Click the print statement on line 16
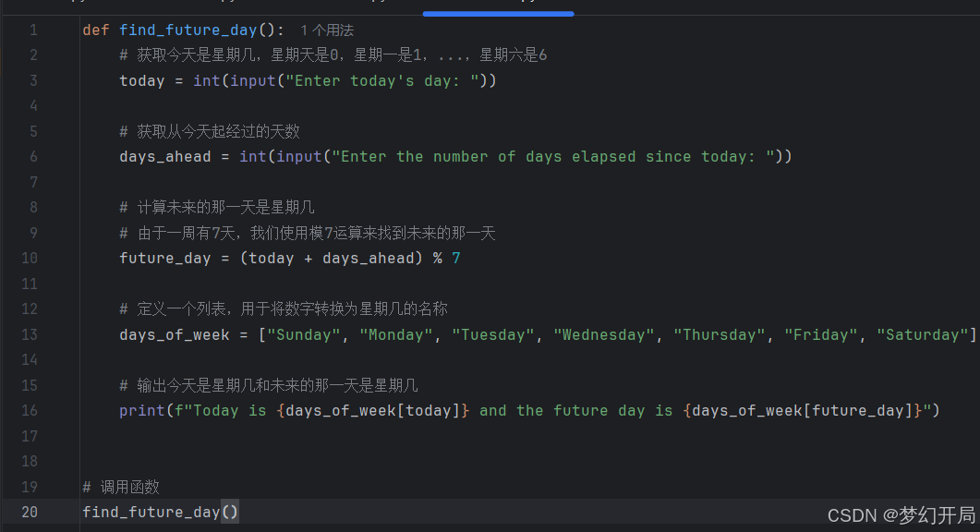This screenshot has height=532, width=980. pyautogui.click(x=140, y=410)
